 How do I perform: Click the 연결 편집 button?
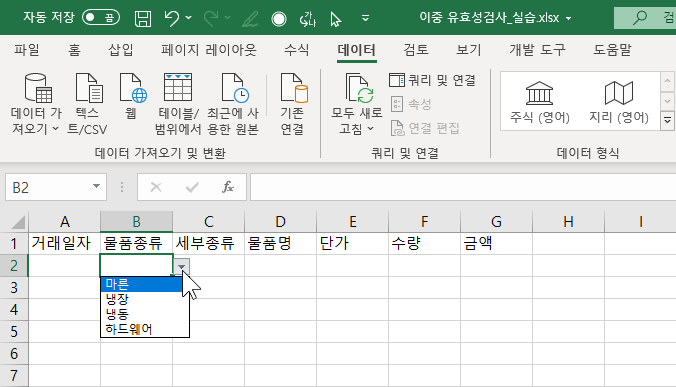click(425, 128)
